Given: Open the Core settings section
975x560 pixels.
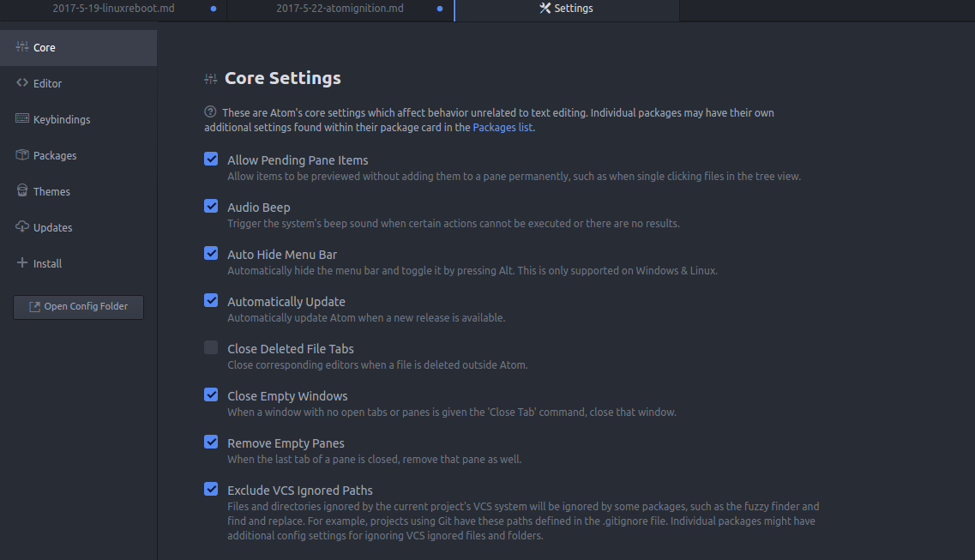Looking at the screenshot, I should pos(78,48).
